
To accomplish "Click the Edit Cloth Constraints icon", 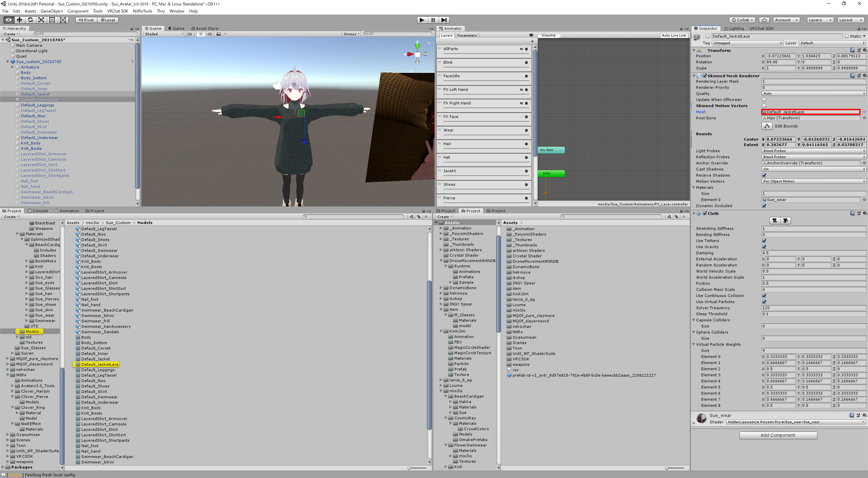I will pos(775,220).
